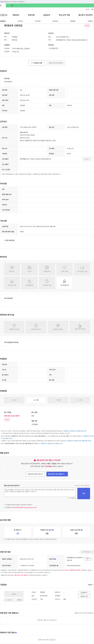Screen dimensions: 94x644
Task: Click the question textarea for 채용 담당자
Action: [40, 492]
